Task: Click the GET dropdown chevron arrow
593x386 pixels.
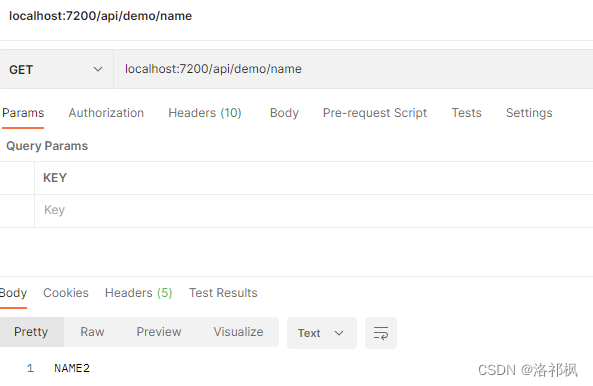Action: click(x=98, y=69)
